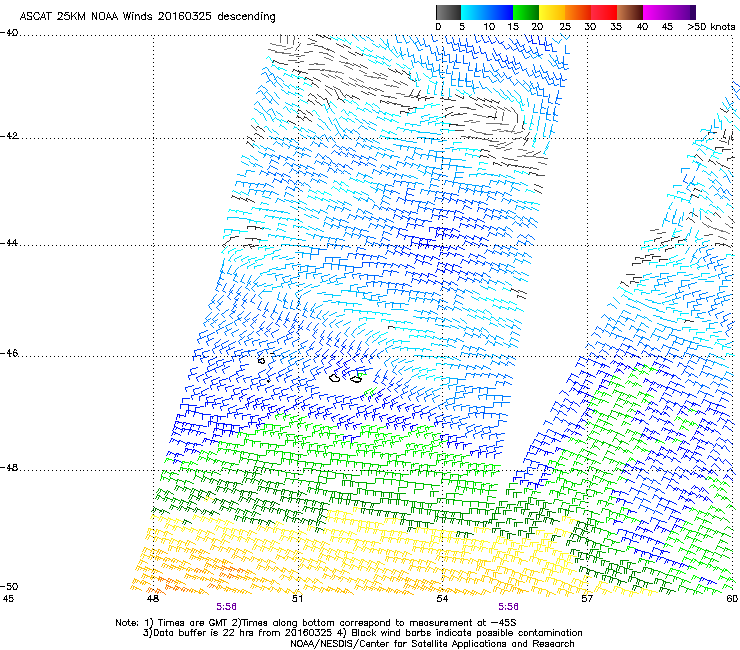
Task: Click the small island outline near 46S 50E
Action: [261, 361]
